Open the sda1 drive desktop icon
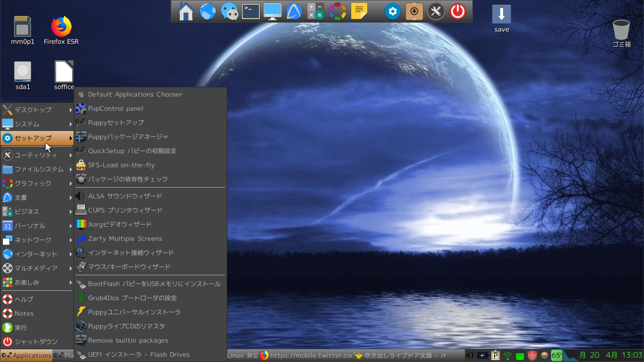Screen dimensions: 644x362 [x=23, y=76]
